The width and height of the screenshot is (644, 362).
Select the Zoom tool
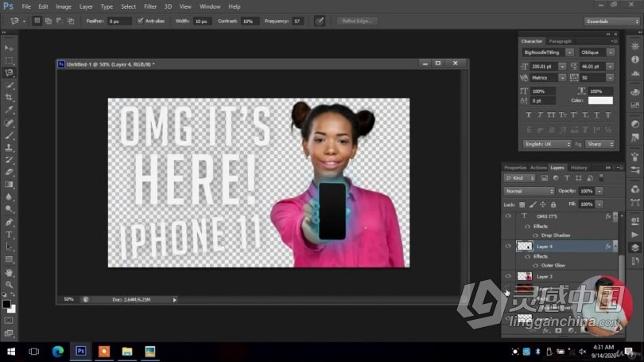(9, 284)
